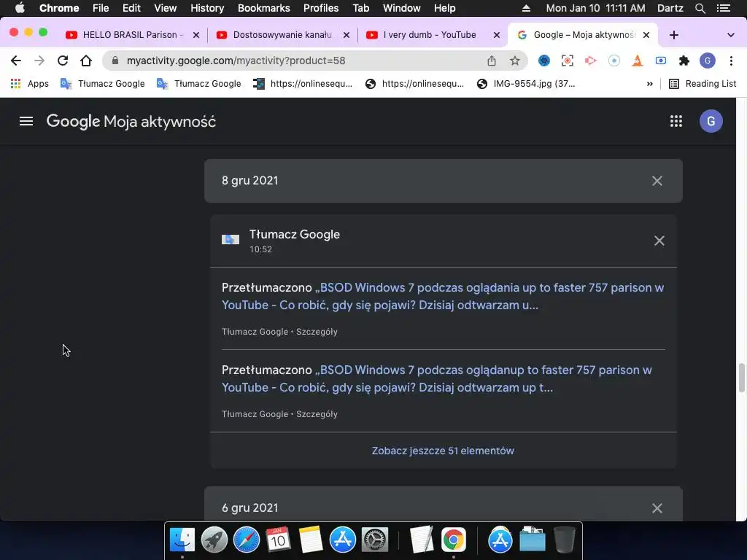
Task: Bookmark this page with the star
Action: (514, 61)
